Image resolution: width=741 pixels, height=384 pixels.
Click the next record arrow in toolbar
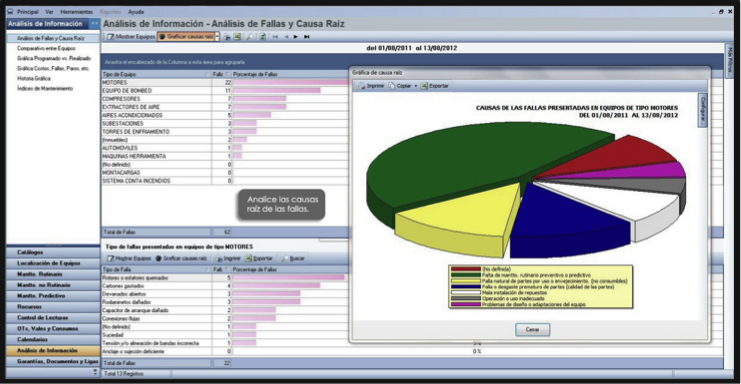[x=296, y=37]
